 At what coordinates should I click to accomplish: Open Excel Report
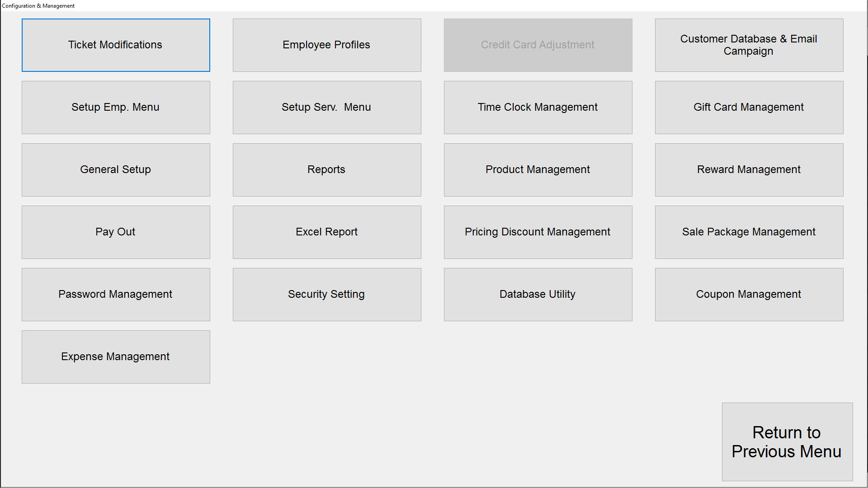click(x=327, y=232)
